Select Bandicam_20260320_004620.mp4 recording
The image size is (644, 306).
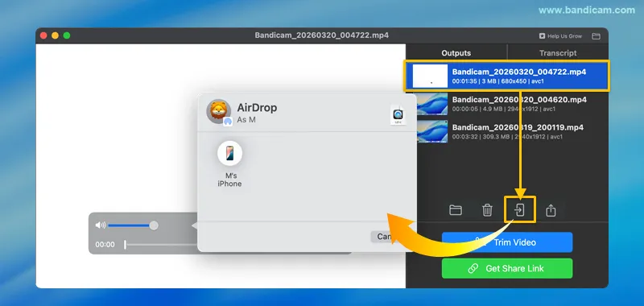tap(507, 104)
